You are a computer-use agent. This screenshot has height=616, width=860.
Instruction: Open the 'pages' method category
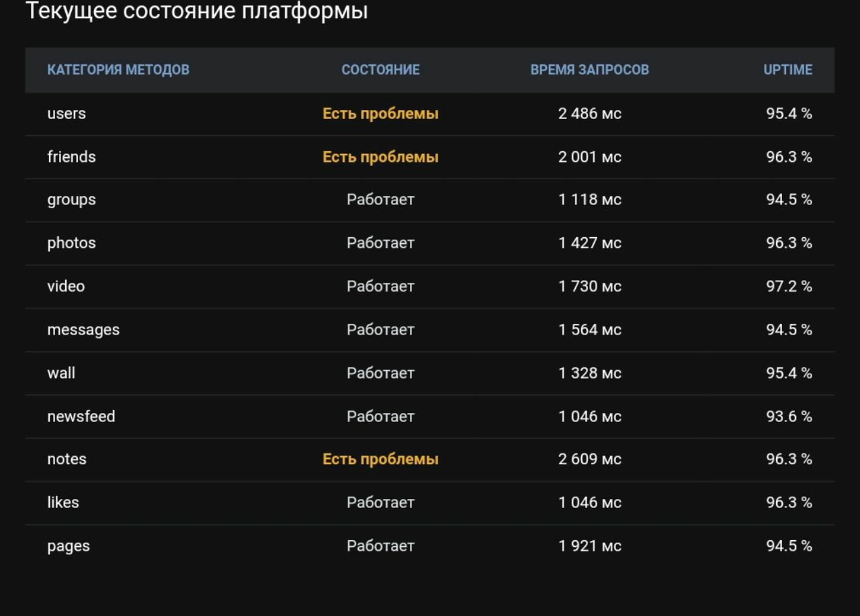69,546
